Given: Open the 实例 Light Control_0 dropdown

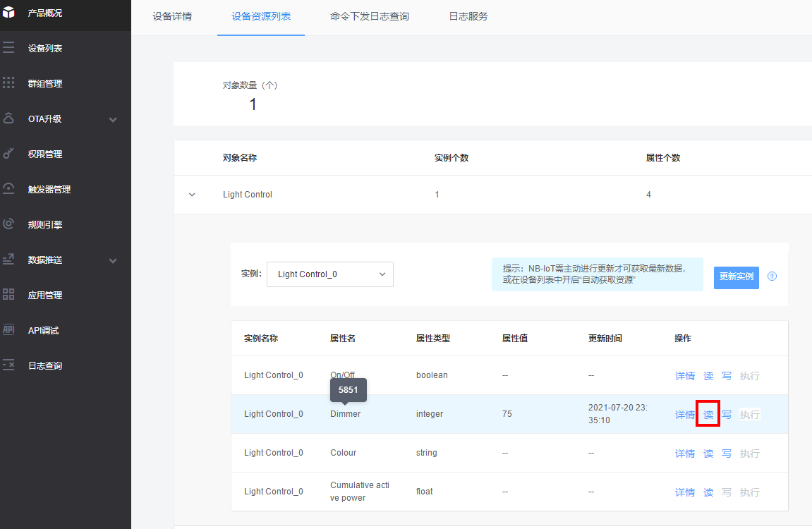Looking at the screenshot, I should coord(329,274).
